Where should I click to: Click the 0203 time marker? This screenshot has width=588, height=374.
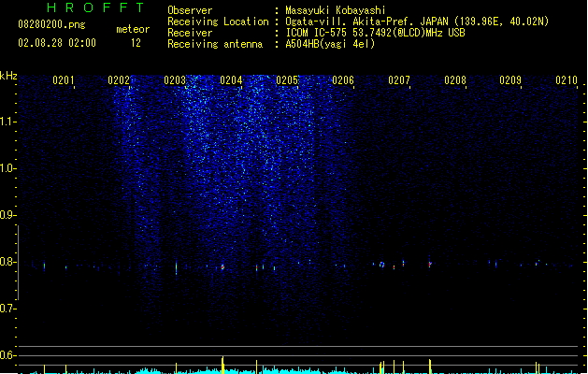[175, 80]
